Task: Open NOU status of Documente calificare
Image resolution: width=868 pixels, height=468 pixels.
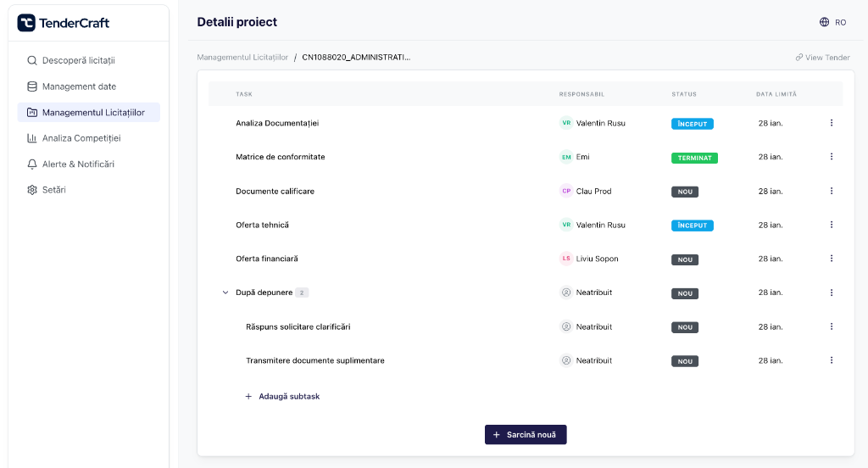Action: pos(685,192)
